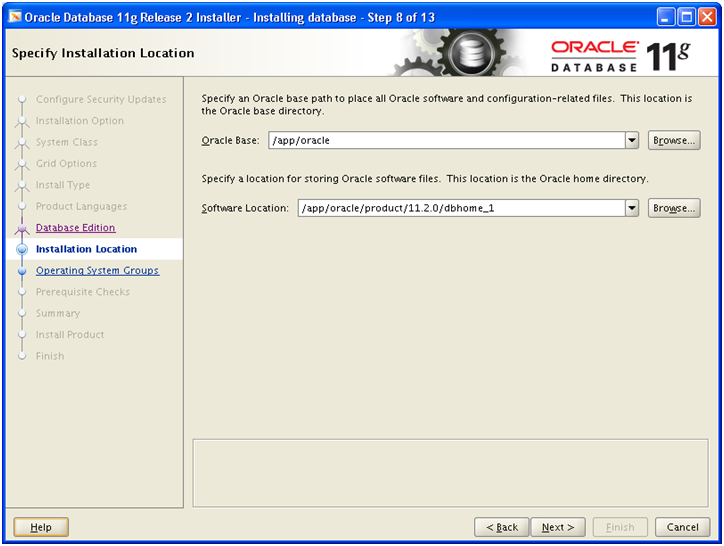Click the Product Languages step text
The image size is (724, 546).
[x=81, y=206]
